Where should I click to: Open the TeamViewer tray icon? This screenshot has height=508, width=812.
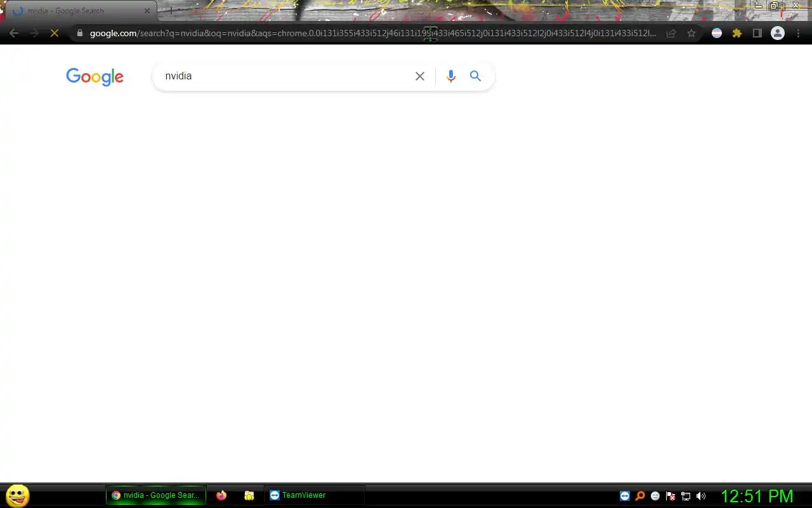[625, 496]
